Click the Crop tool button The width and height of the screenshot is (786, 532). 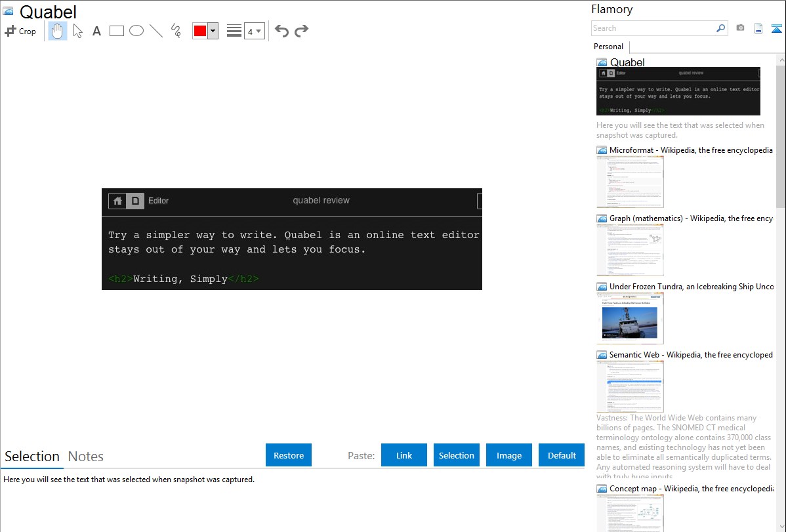pyautogui.click(x=20, y=31)
